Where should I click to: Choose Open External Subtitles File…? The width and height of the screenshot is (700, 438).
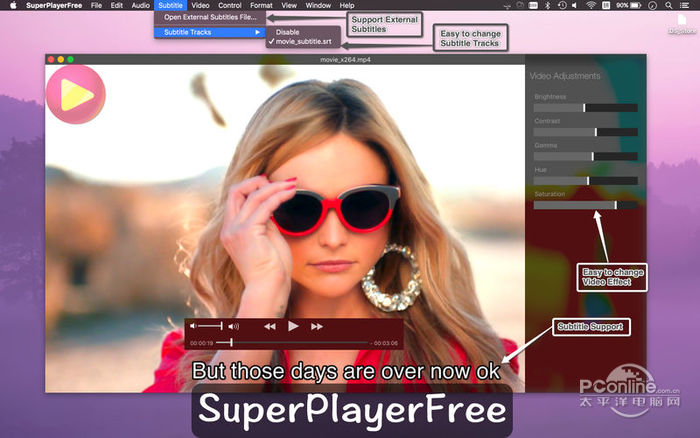[x=210, y=17]
